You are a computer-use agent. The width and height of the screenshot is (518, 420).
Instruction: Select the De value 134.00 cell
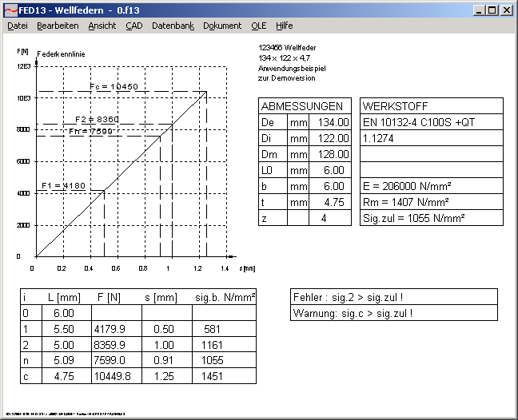click(x=330, y=122)
